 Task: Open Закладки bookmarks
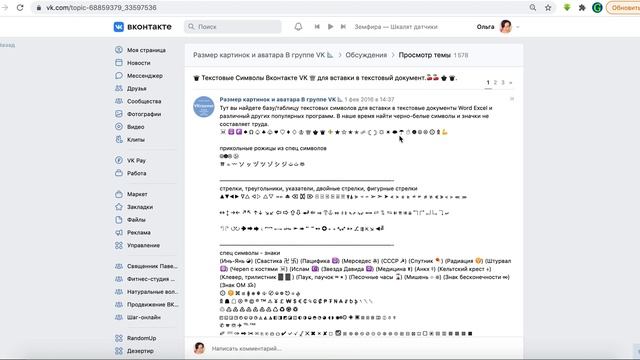point(140,207)
